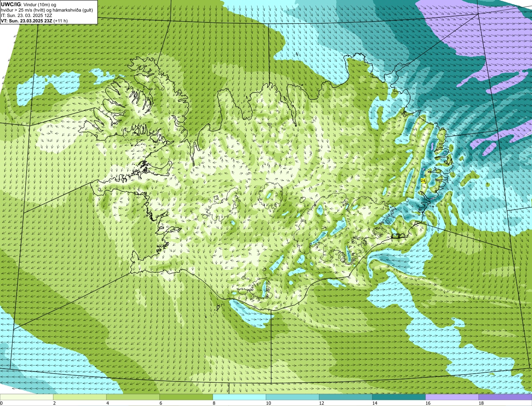Select the 4–6 m/s green legend swatch
Image resolution: width=532 pixels, height=406 pixels.
pyautogui.click(x=133, y=397)
